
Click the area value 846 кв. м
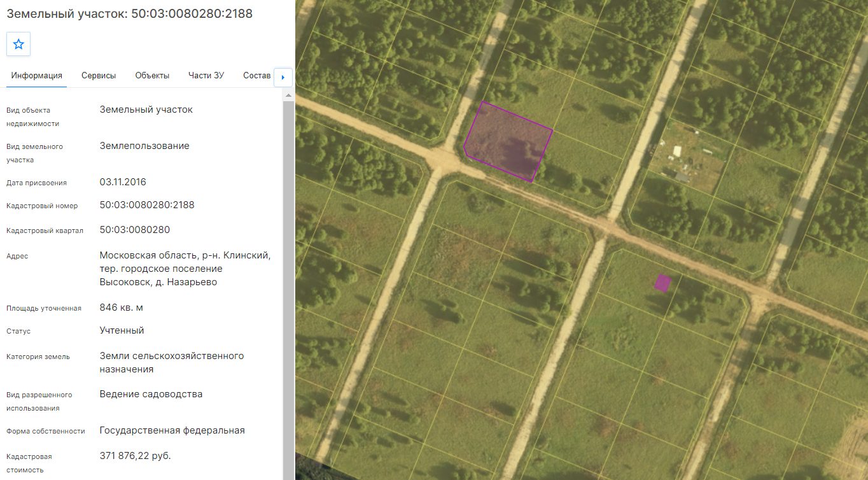pos(122,307)
